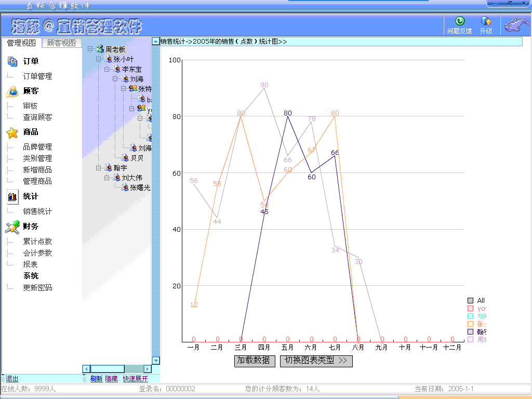Click the 订单 section icon
Viewport: 532px width, 399px height.
(12, 61)
